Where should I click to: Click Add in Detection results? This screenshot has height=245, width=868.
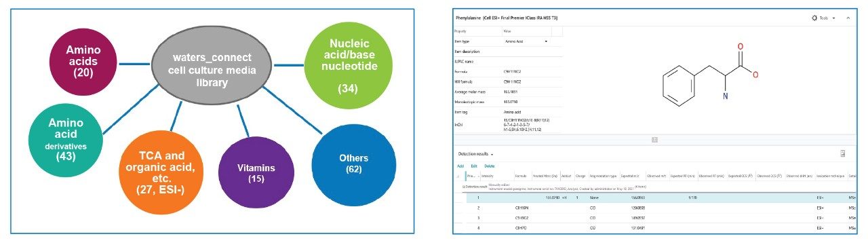click(x=460, y=166)
